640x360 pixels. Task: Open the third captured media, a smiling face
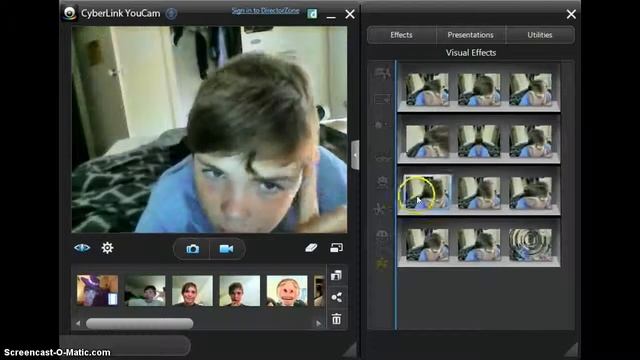[x=192, y=291]
